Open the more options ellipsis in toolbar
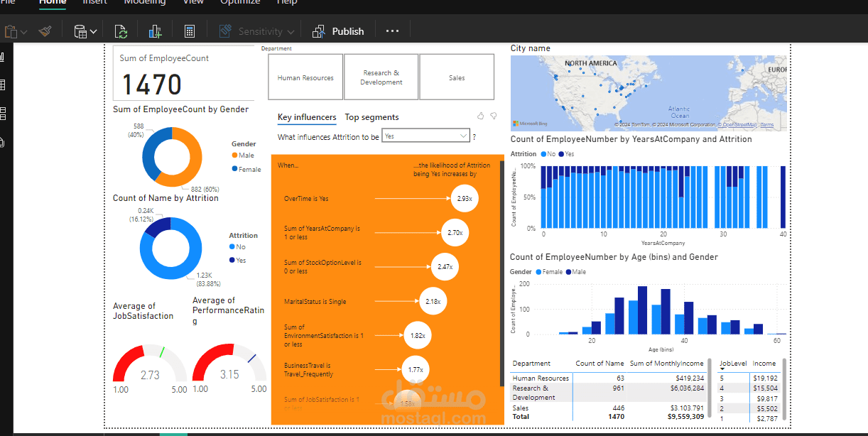The image size is (868, 436). pos(393,31)
